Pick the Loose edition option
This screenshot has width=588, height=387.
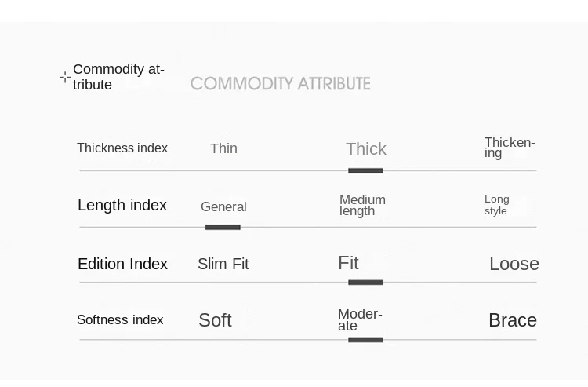(514, 264)
